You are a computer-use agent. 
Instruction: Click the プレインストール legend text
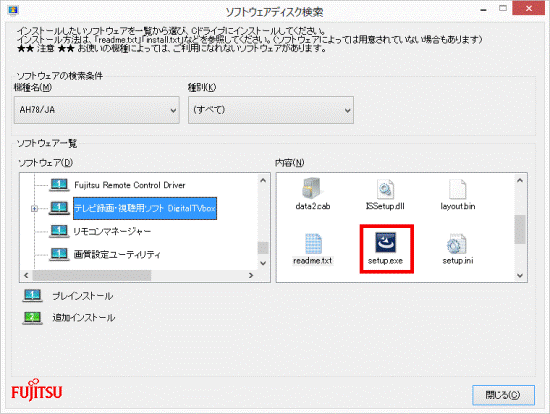pos(83,296)
